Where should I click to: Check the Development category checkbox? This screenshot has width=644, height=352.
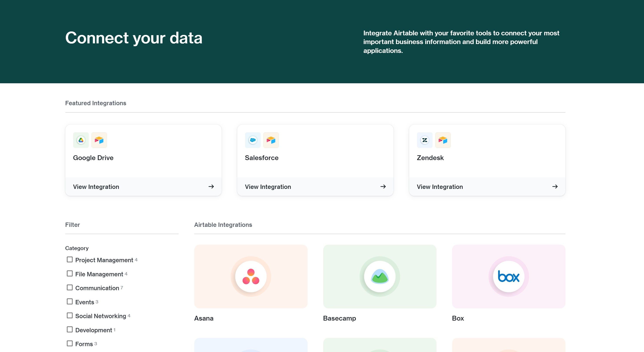pos(70,330)
